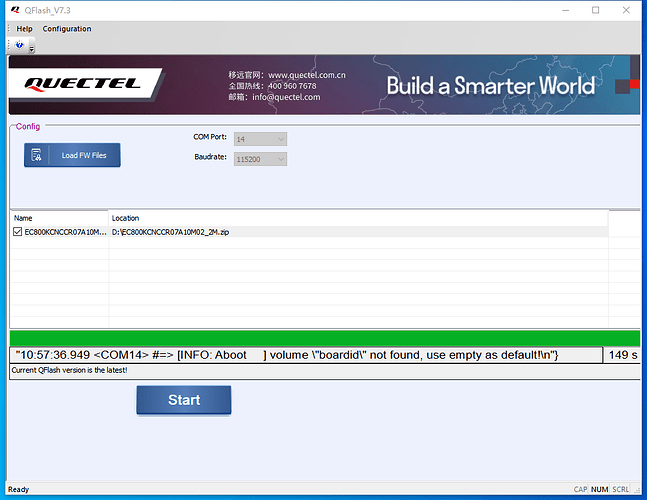This screenshot has height=500, width=647.
Task: Click the green progress bar
Action: click(x=325, y=338)
